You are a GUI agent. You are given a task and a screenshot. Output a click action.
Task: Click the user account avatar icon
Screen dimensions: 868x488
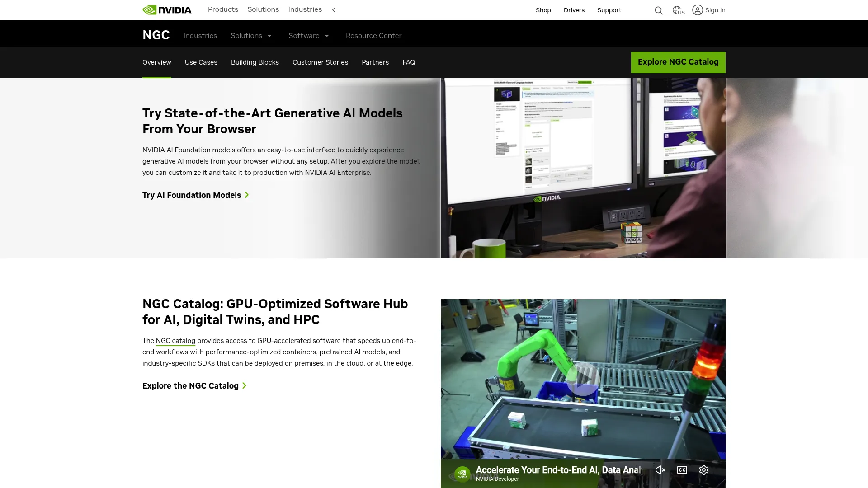click(x=698, y=10)
